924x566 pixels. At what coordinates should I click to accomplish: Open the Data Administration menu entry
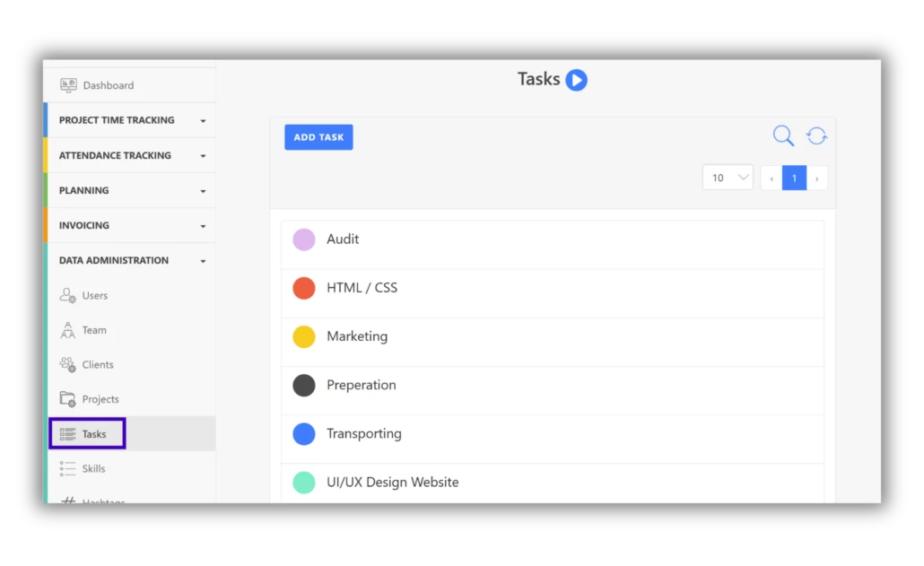130,260
